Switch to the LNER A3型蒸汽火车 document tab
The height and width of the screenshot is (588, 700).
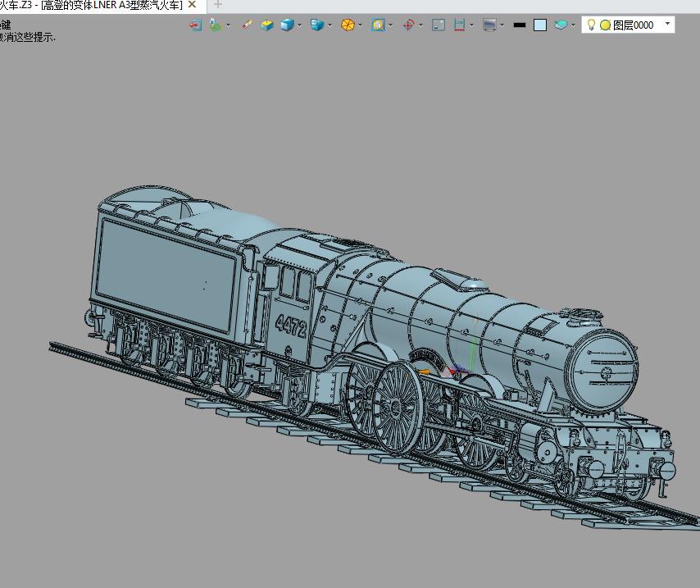click(x=90, y=5)
